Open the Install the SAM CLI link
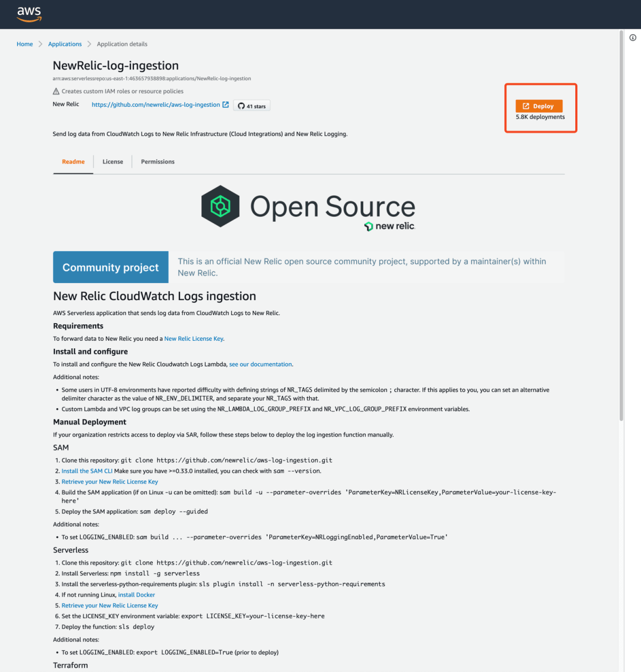The image size is (641, 672). coord(87,471)
